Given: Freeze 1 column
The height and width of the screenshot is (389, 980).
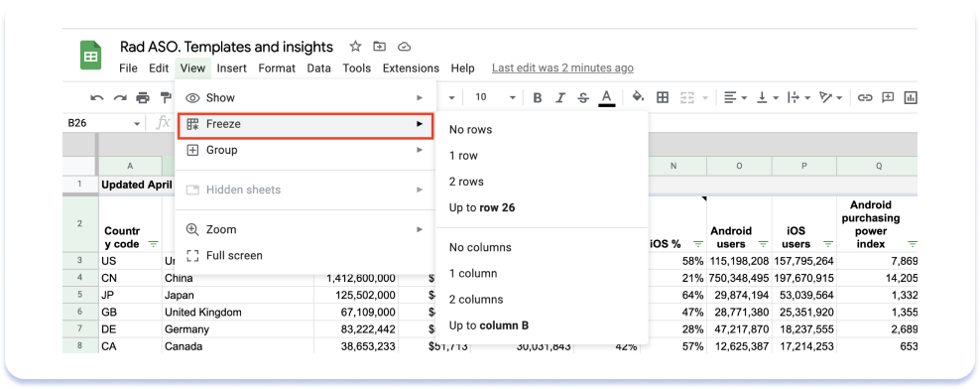Looking at the screenshot, I should 542,273.
